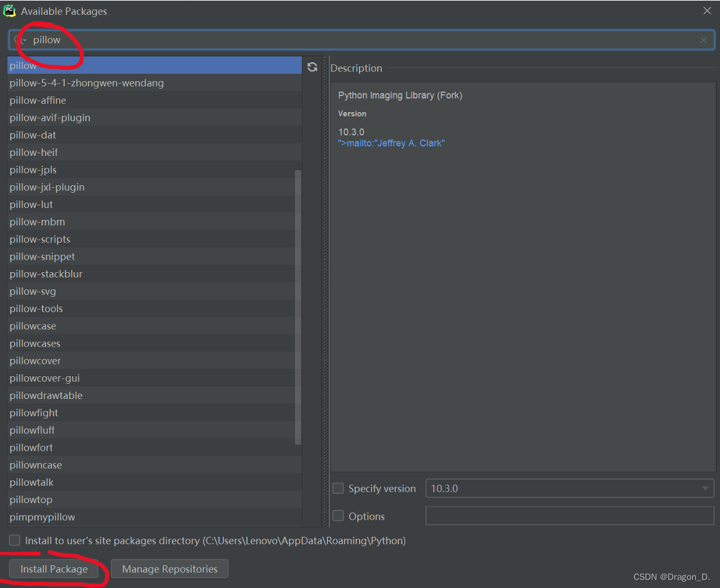Open search history via magnifier icon
This screenshot has width=720, height=588.
click(19, 40)
